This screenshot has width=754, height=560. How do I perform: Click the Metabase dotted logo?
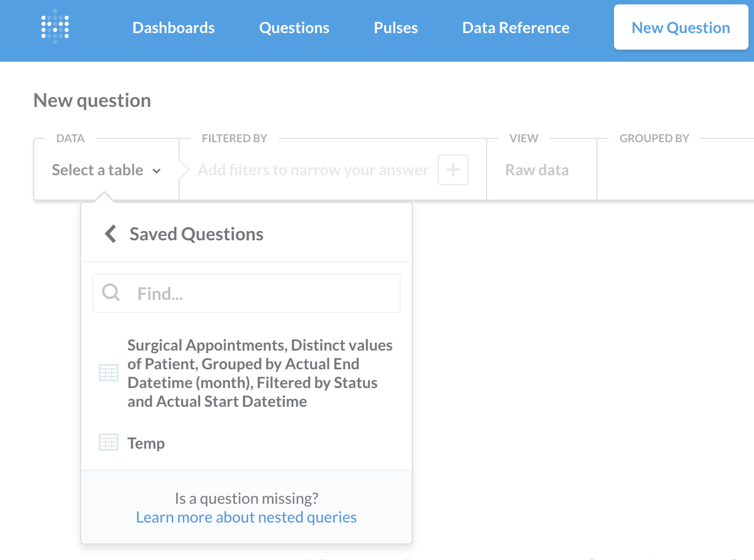coord(55,26)
